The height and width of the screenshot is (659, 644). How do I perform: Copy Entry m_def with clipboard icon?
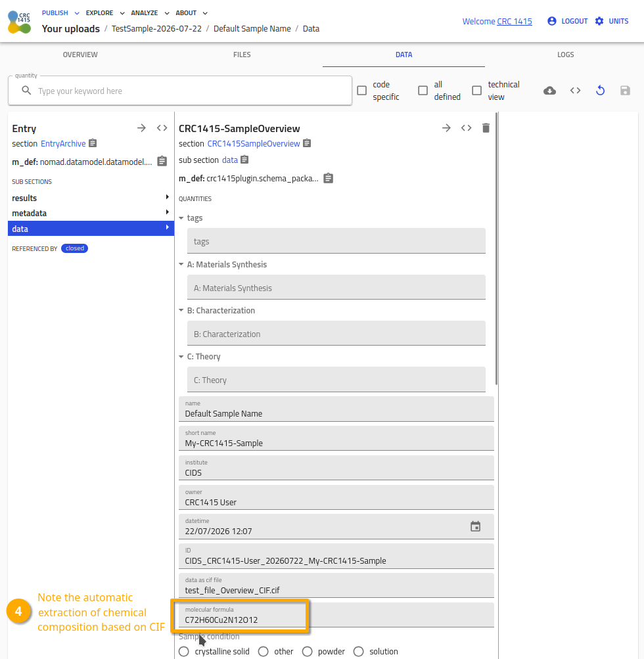click(x=162, y=162)
